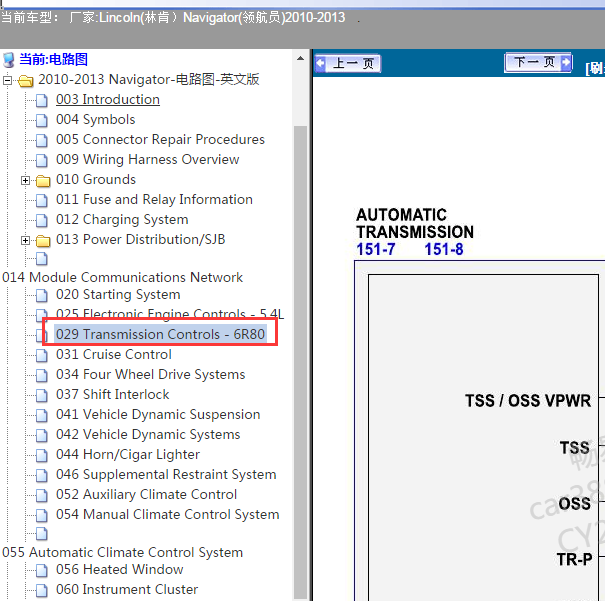The width and height of the screenshot is (605, 601).
Task: Select 029 Transmission Controls - 6R80
Action: coord(160,334)
